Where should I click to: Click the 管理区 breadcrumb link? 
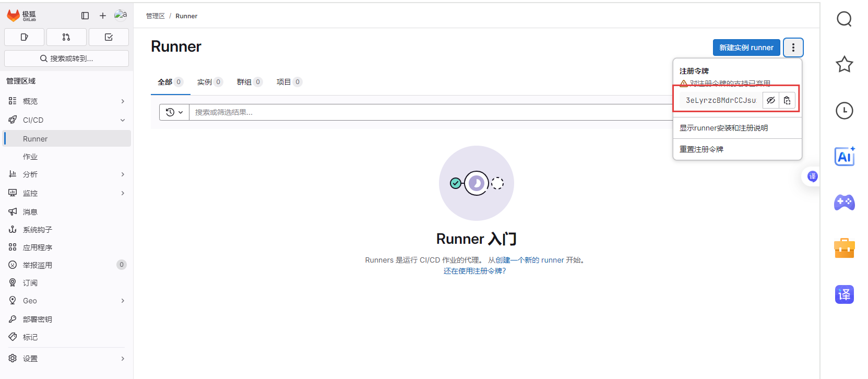click(x=155, y=16)
